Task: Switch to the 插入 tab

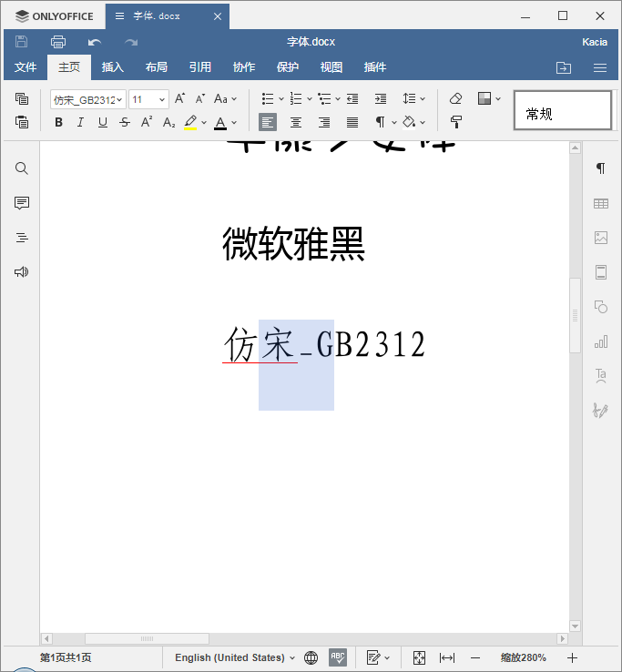Action: click(113, 67)
